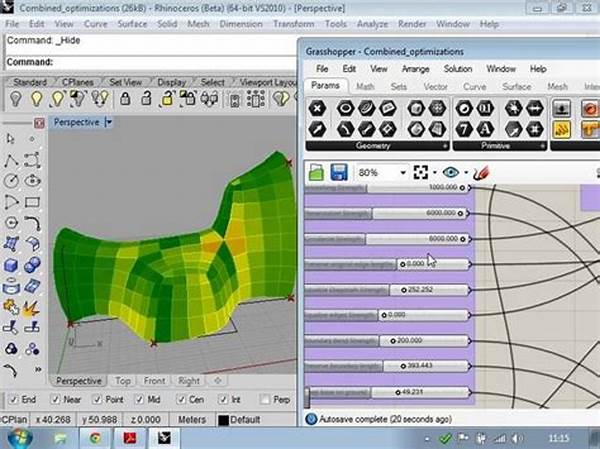The image size is (600, 449).
Task: Toggle the Mid osnap checkbox
Action: click(139, 400)
